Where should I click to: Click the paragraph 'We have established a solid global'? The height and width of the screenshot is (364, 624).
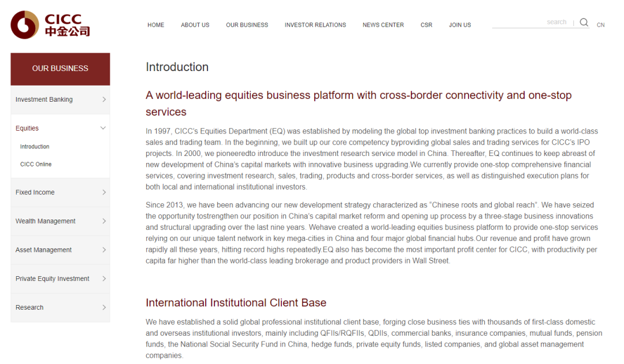click(x=374, y=339)
